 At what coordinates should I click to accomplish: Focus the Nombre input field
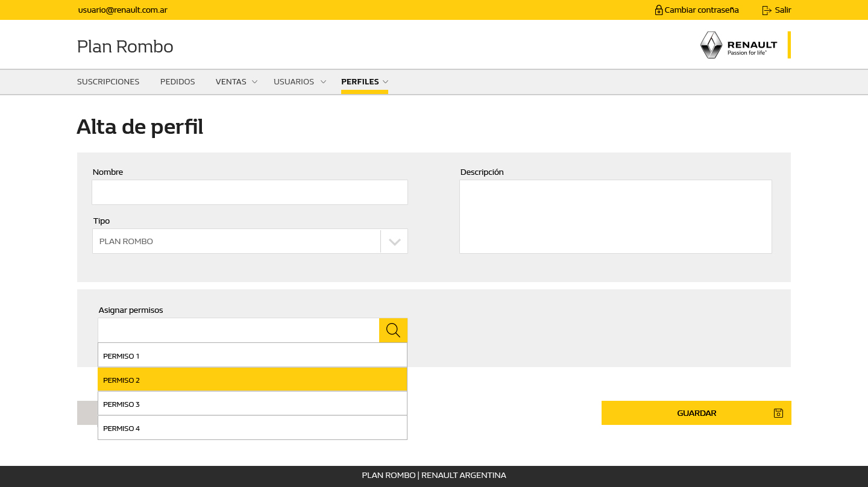point(250,192)
